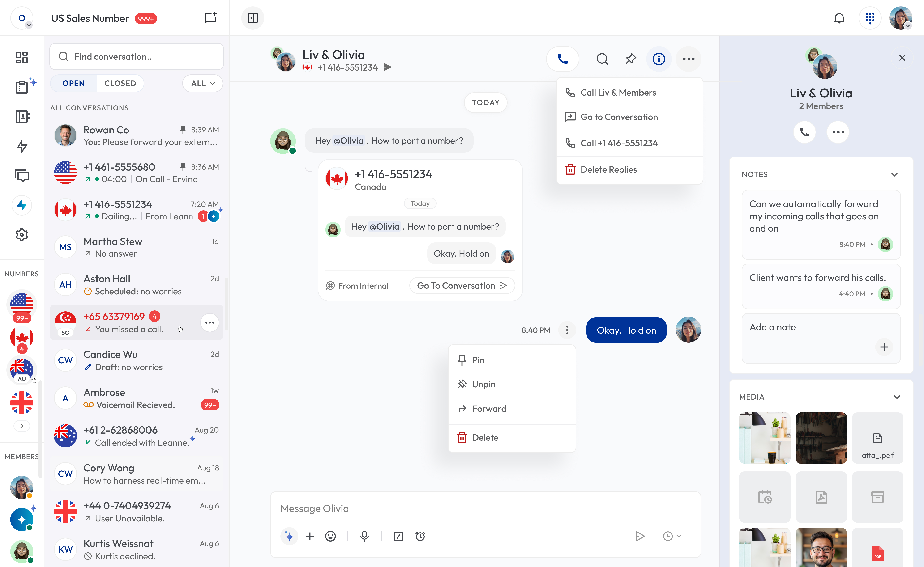Open the chat messages icon in sidebar
The height and width of the screenshot is (567, 924).
(x=22, y=175)
